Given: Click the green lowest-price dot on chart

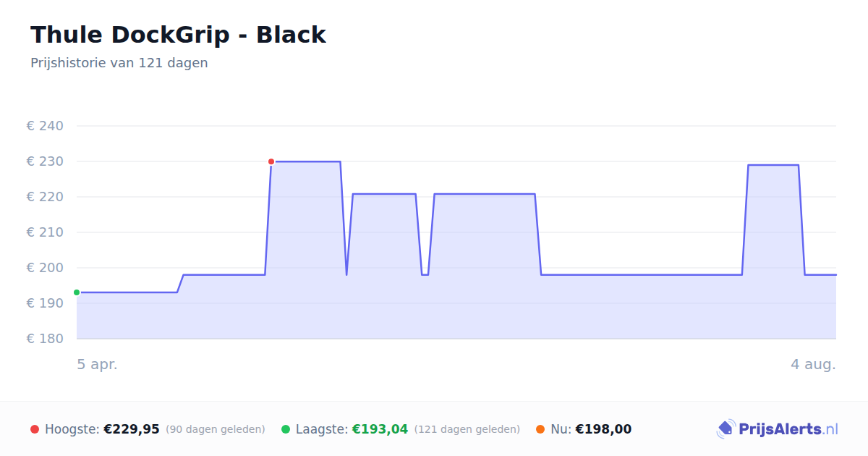Looking at the screenshot, I should click(77, 292).
